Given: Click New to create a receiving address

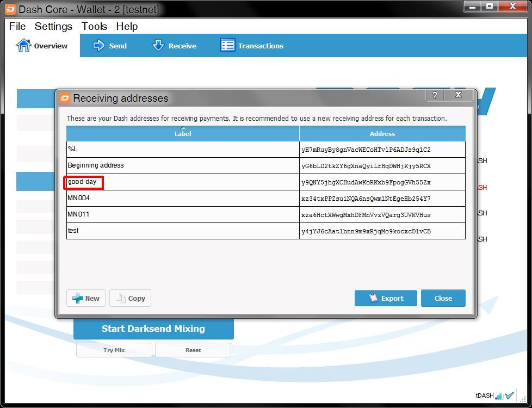Looking at the screenshot, I should tap(86, 298).
